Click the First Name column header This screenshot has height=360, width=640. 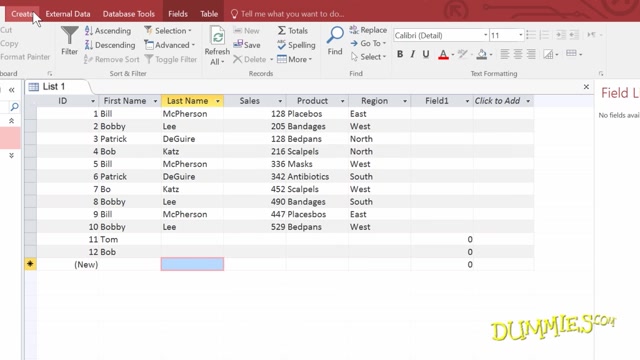pyautogui.click(x=129, y=101)
